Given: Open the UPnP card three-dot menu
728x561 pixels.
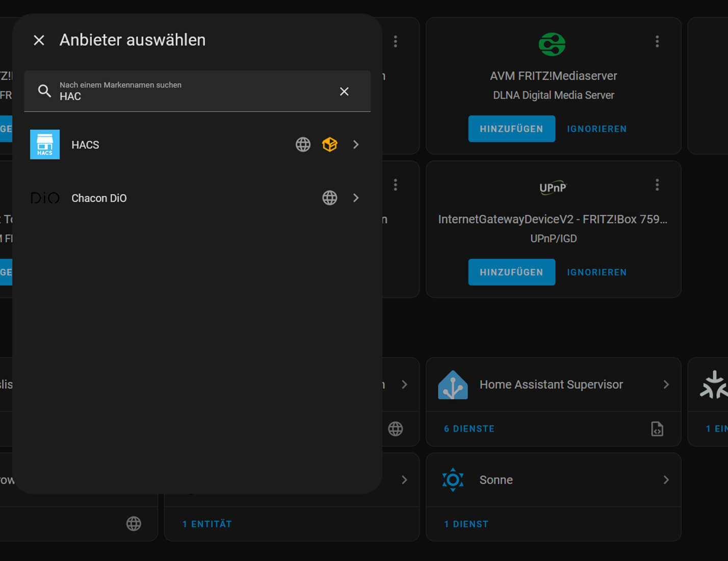Looking at the screenshot, I should pyautogui.click(x=657, y=185).
